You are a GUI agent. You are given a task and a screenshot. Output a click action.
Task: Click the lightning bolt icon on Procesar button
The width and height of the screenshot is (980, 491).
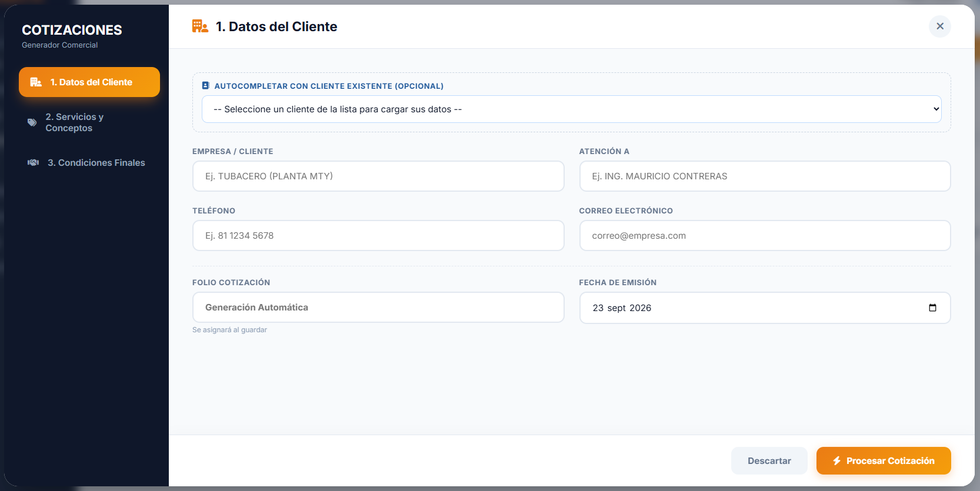pyautogui.click(x=836, y=461)
